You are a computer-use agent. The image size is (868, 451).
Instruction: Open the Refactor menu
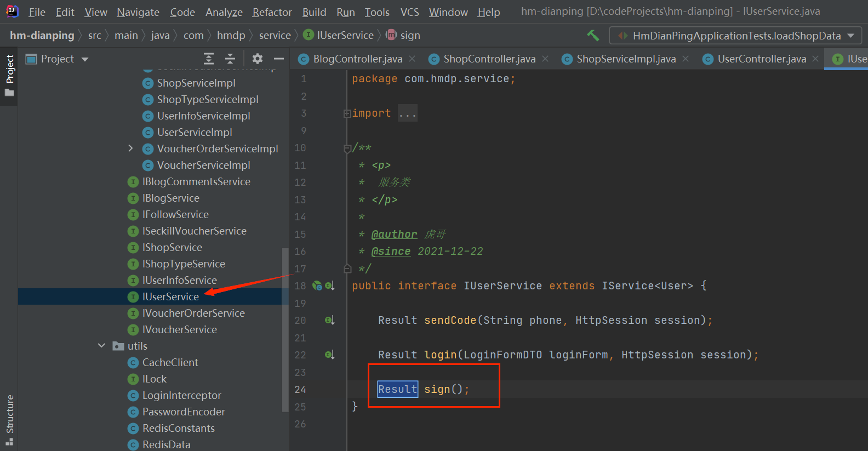point(272,12)
